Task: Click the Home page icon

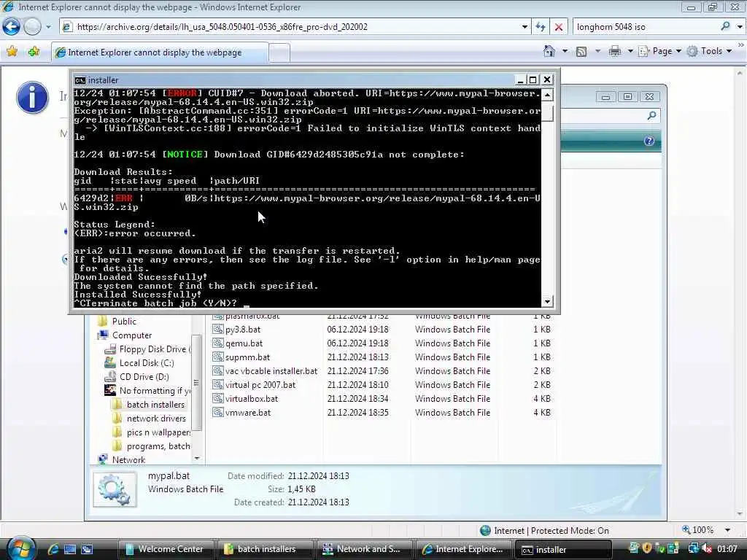Action: click(x=549, y=51)
